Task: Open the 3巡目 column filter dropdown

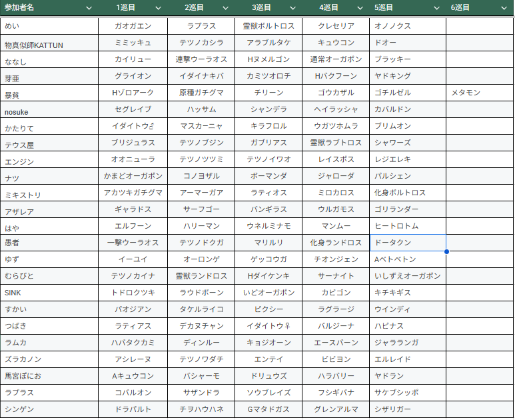Action: tap(292, 8)
